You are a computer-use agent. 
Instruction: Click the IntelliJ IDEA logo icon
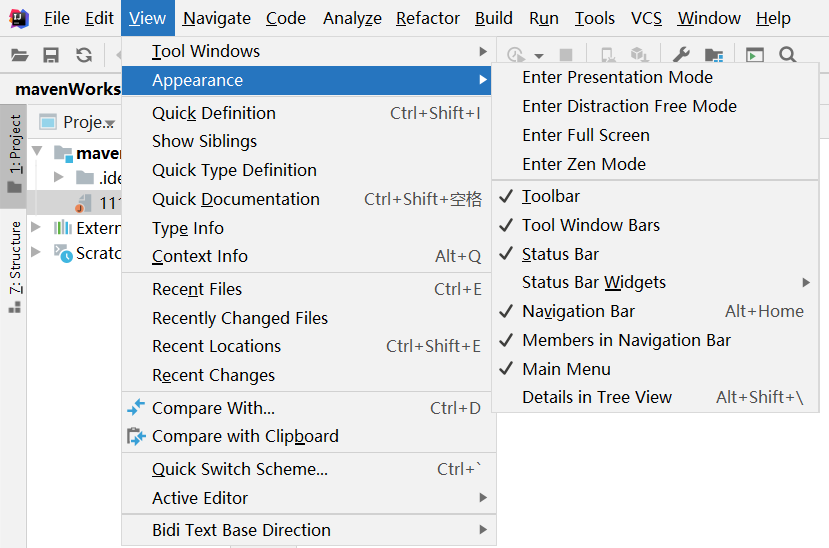pos(19,18)
